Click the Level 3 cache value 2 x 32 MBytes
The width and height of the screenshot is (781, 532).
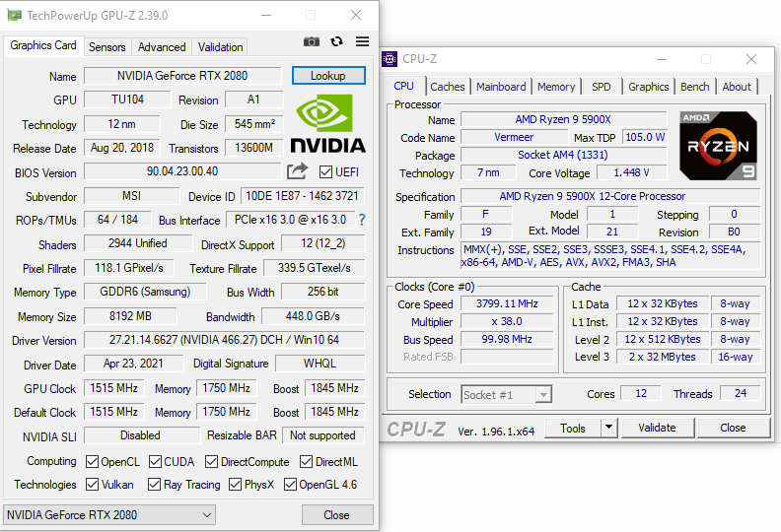tap(663, 357)
